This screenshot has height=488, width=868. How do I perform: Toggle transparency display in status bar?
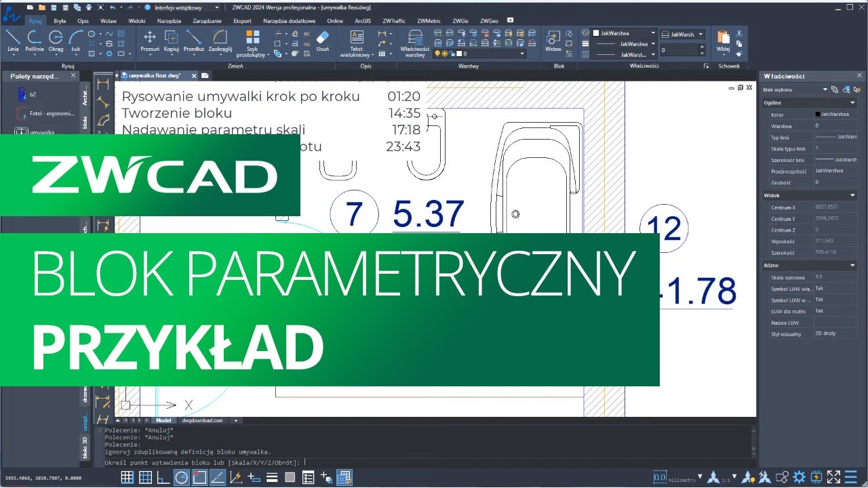pos(290,477)
